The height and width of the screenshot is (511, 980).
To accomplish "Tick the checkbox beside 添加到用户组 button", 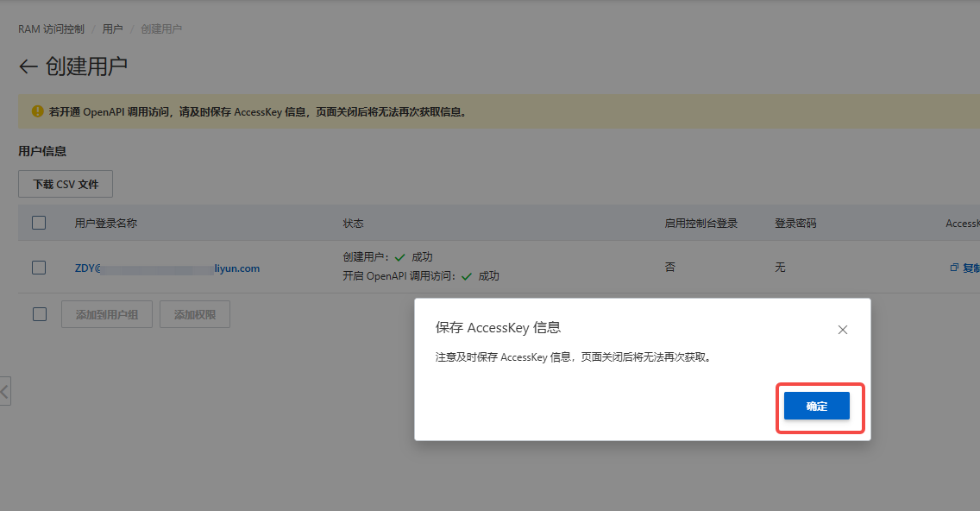I will tap(39, 314).
